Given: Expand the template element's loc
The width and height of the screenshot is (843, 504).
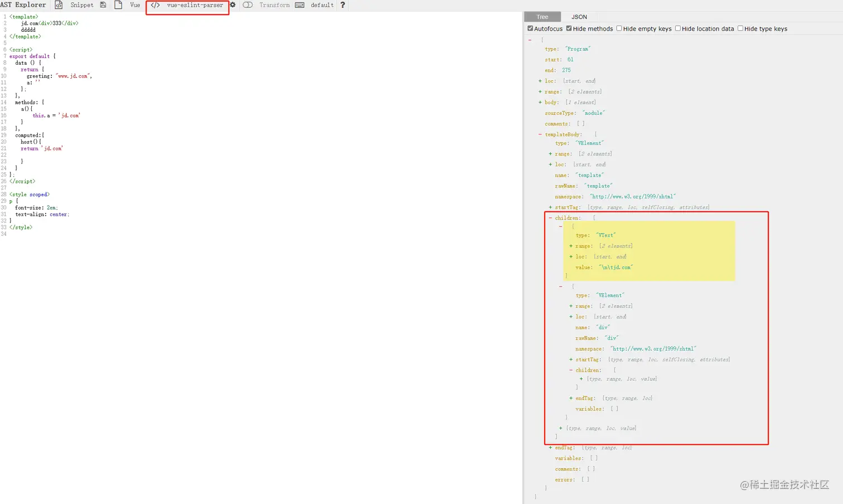Looking at the screenshot, I should click(x=550, y=164).
